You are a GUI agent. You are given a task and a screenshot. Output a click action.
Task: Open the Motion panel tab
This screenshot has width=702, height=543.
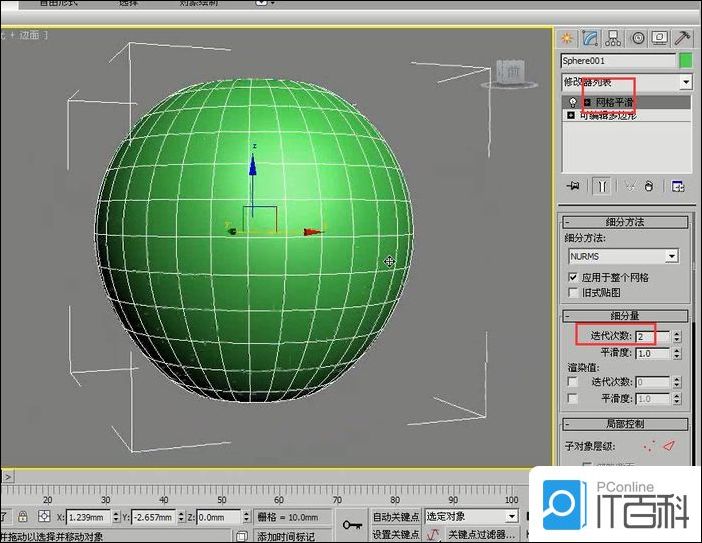coord(637,38)
